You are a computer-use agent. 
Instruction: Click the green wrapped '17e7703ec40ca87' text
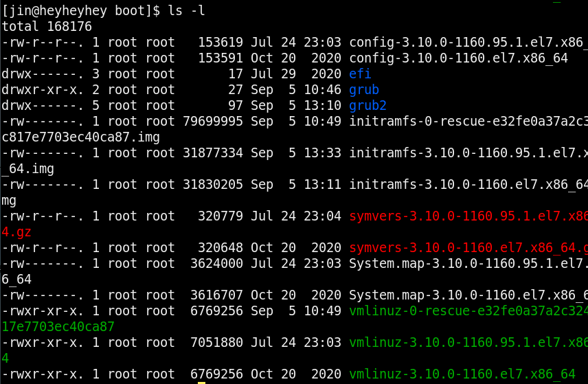click(x=58, y=326)
